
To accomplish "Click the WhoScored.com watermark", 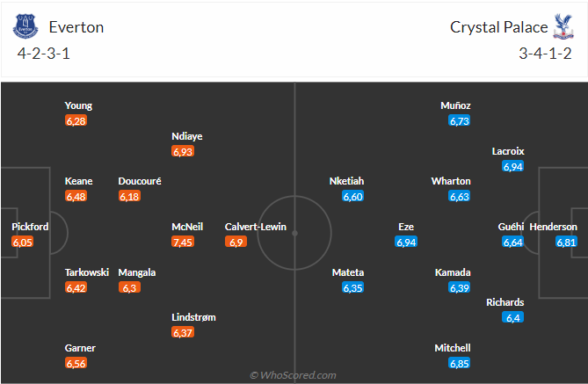I will click(x=293, y=375).
